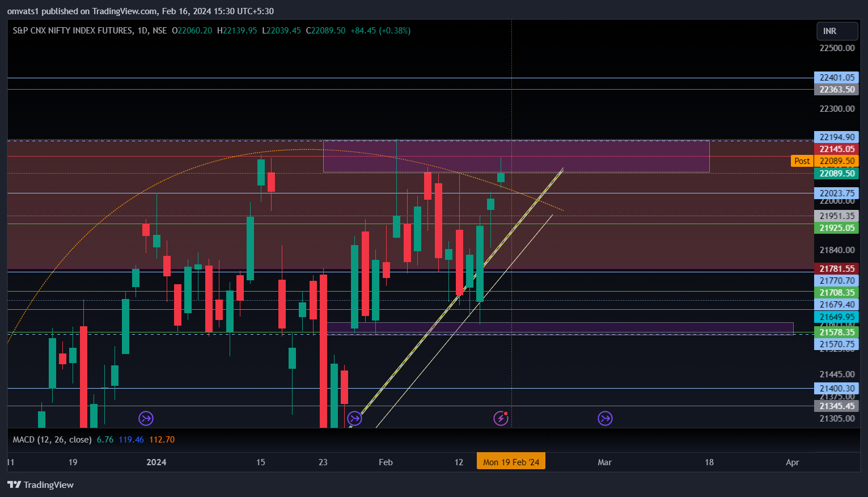
Task: Click the 22500.00 price scale value
Action: (837, 48)
